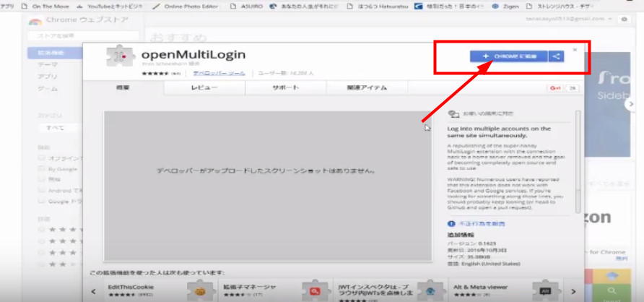Screen dimensions: 644x302
Task: Open the Online Photo Editor bookmark
Action: click(186, 7)
